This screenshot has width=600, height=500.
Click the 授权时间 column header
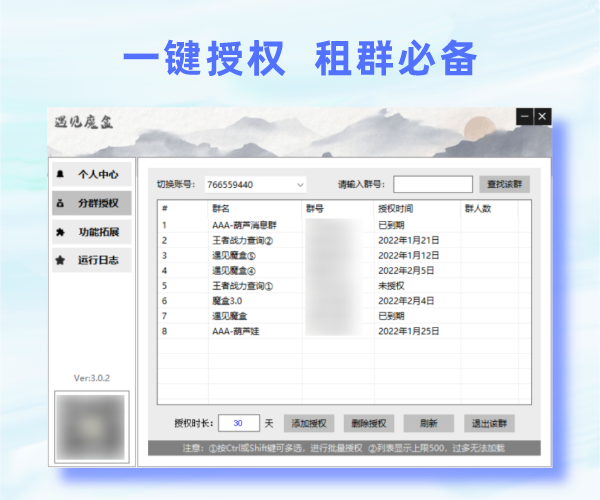tap(417, 208)
